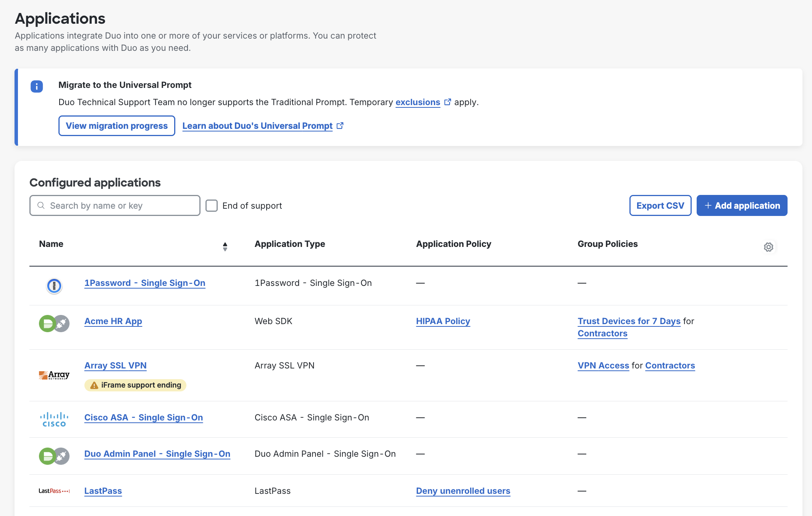Click the Application Type column header
Image resolution: width=812 pixels, height=516 pixels.
pyautogui.click(x=290, y=244)
